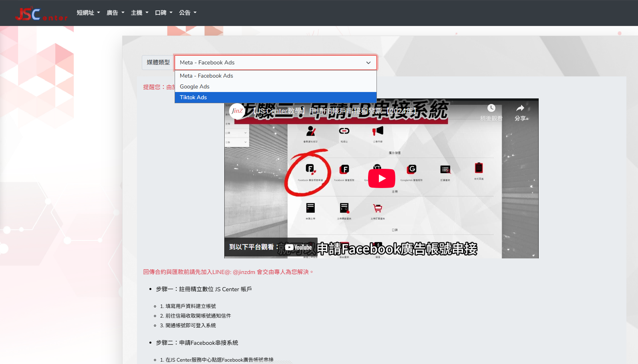The width and height of the screenshot is (638, 364).
Task: Click the YouTube logo on the video
Action: (299, 247)
